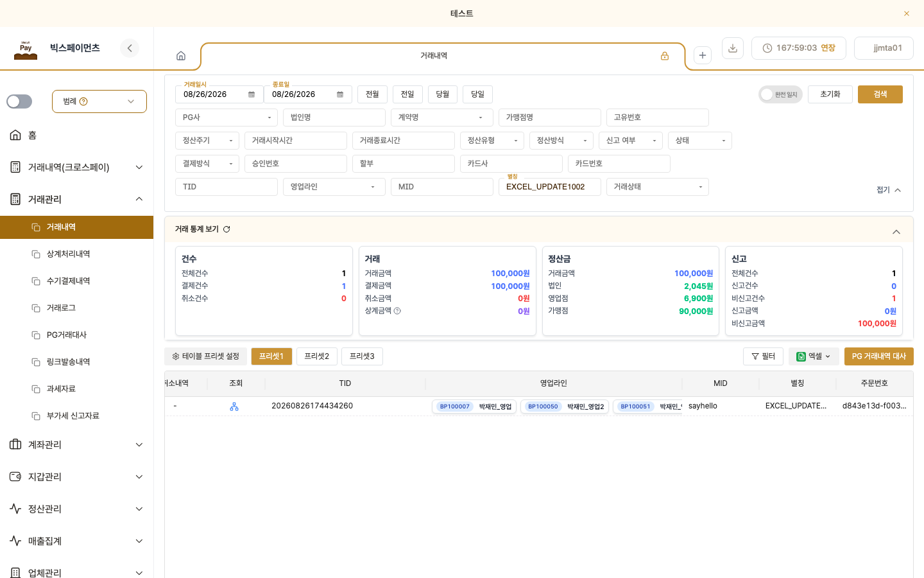Open the PG사 dropdown
924x578 pixels.
(x=227, y=118)
